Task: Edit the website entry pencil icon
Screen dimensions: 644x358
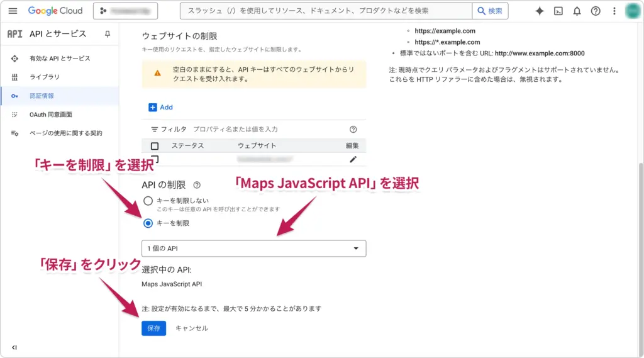Action: click(353, 159)
